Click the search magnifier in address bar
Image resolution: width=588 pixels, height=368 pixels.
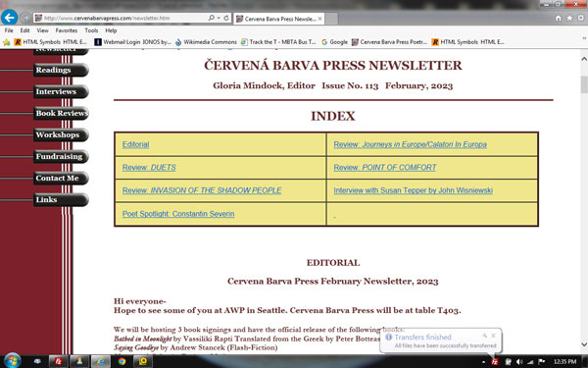coord(211,18)
